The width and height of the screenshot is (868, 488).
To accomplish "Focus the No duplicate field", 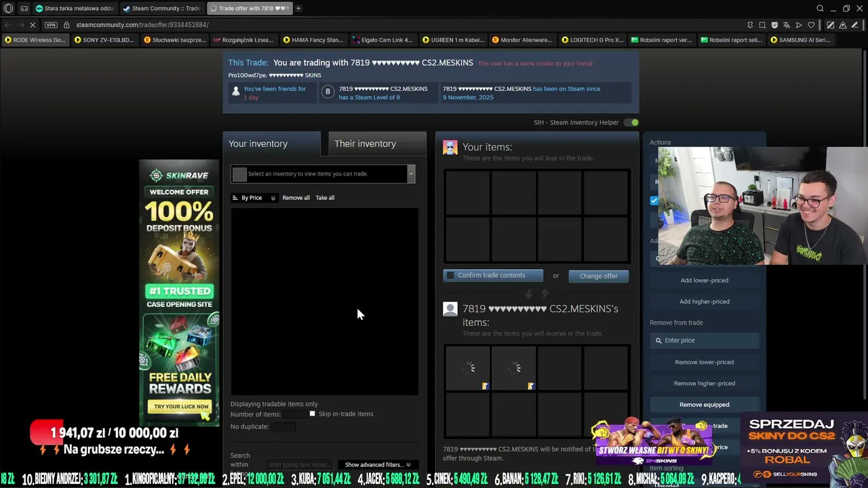I will (283, 426).
